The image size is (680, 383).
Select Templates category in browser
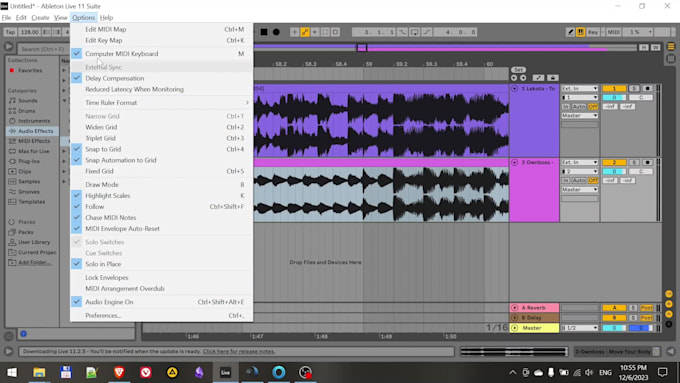[x=31, y=202]
